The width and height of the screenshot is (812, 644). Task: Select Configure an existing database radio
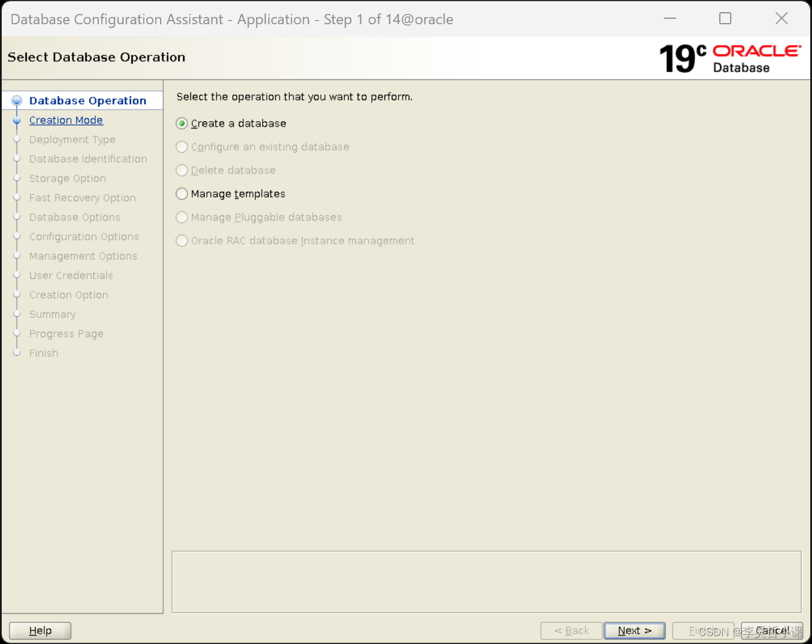pyautogui.click(x=263, y=147)
